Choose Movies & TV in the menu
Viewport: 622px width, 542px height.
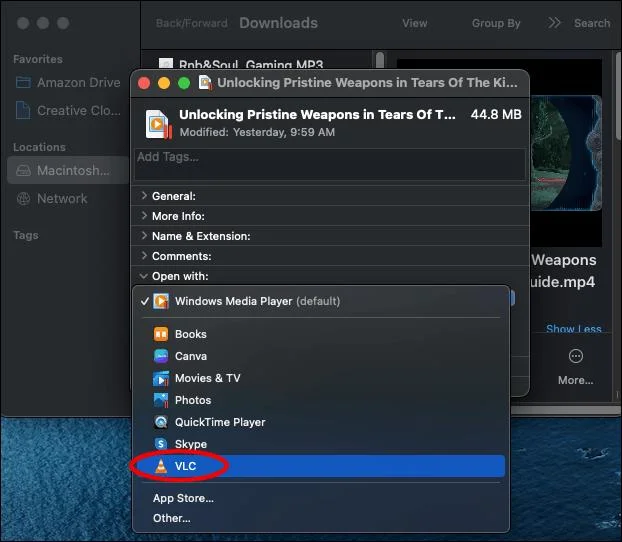coord(321,378)
